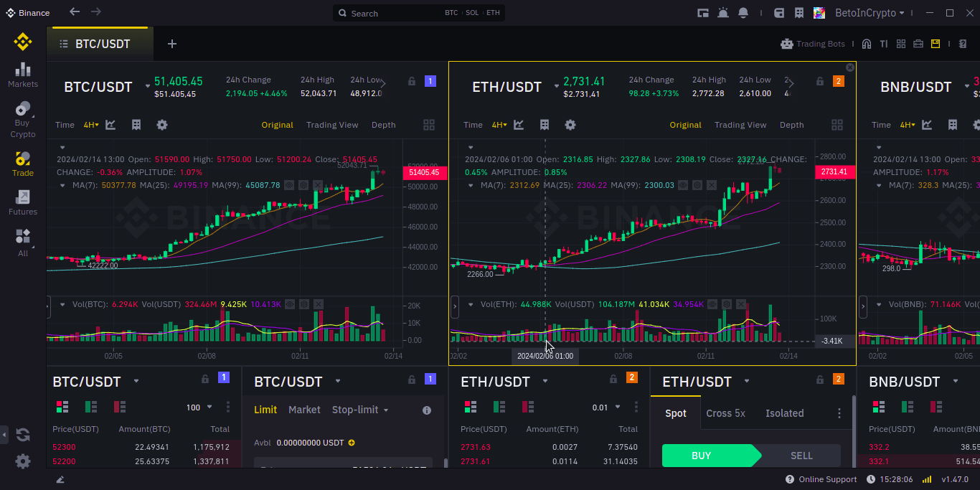Open pair dropdown on ETH/USDT order book

tap(545, 381)
